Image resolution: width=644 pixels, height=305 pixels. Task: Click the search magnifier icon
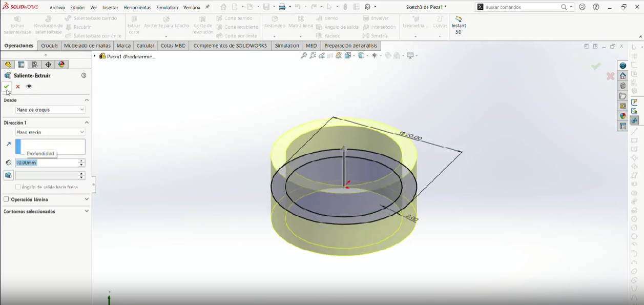564,7
